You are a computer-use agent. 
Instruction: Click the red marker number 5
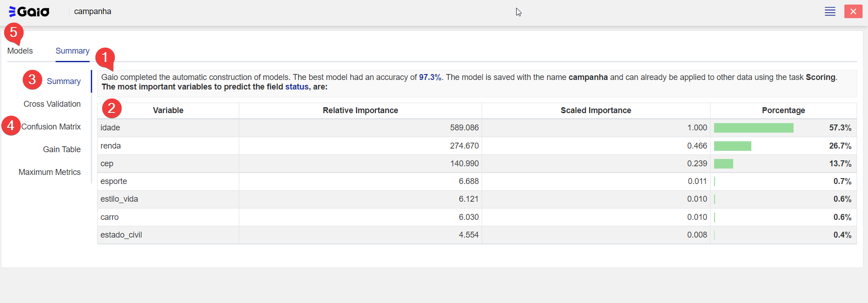(x=14, y=32)
